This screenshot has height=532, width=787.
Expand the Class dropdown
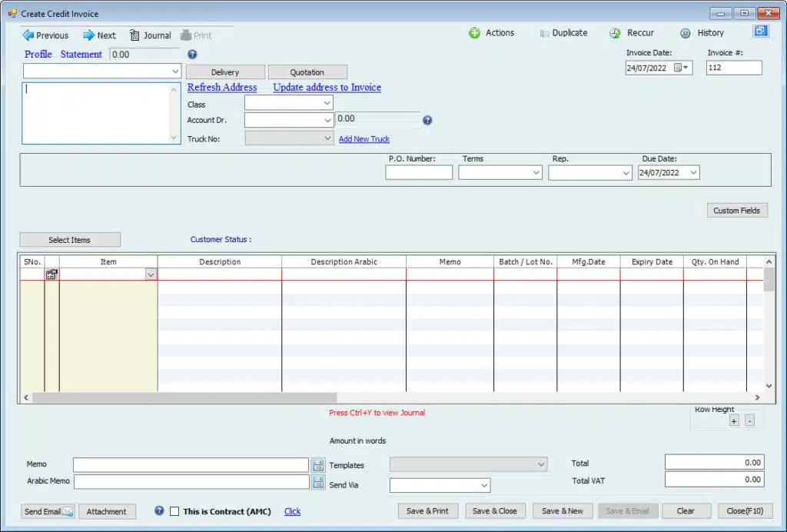pyautogui.click(x=327, y=103)
